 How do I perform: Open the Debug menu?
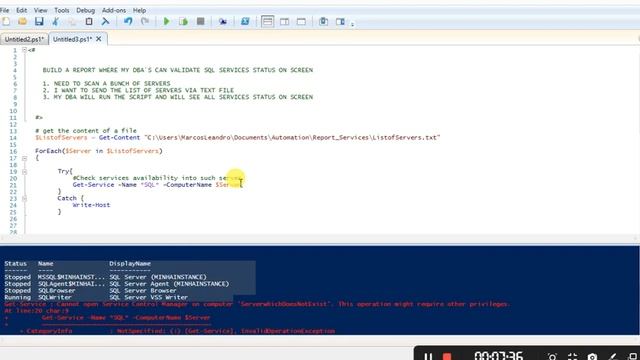coord(85,10)
